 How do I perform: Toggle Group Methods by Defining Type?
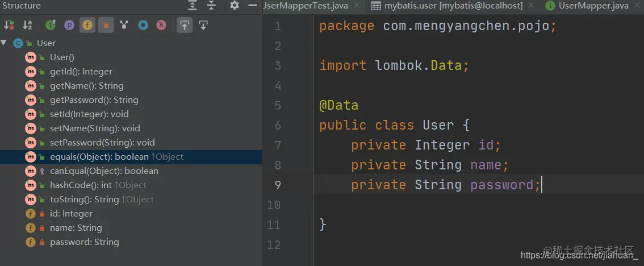tap(51, 25)
